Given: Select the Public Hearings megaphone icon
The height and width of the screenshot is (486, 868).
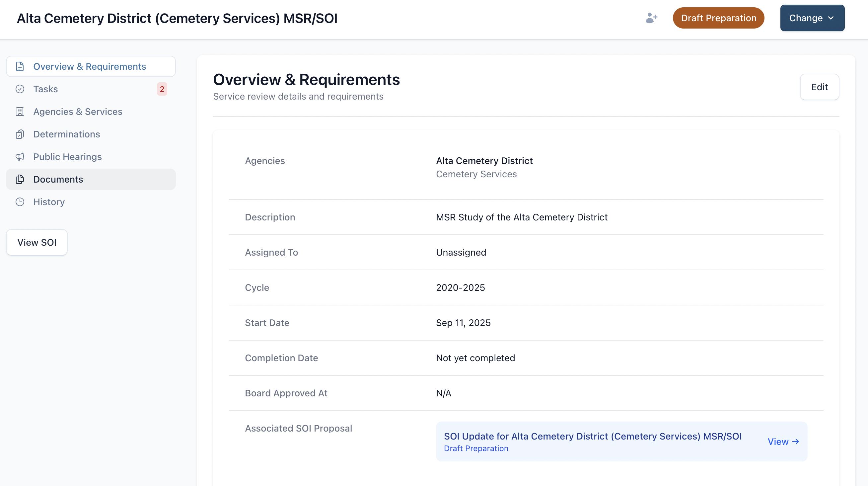Looking at the screenshot, I should tap(20, 157).
